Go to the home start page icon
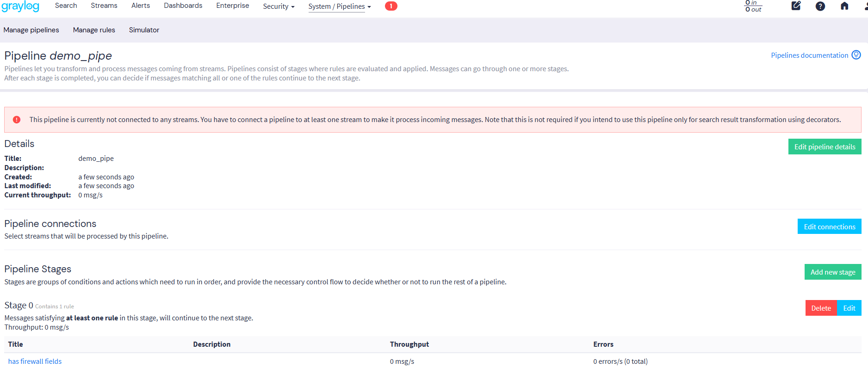Viewport: 868px width, 386px height. click(844, 6)
